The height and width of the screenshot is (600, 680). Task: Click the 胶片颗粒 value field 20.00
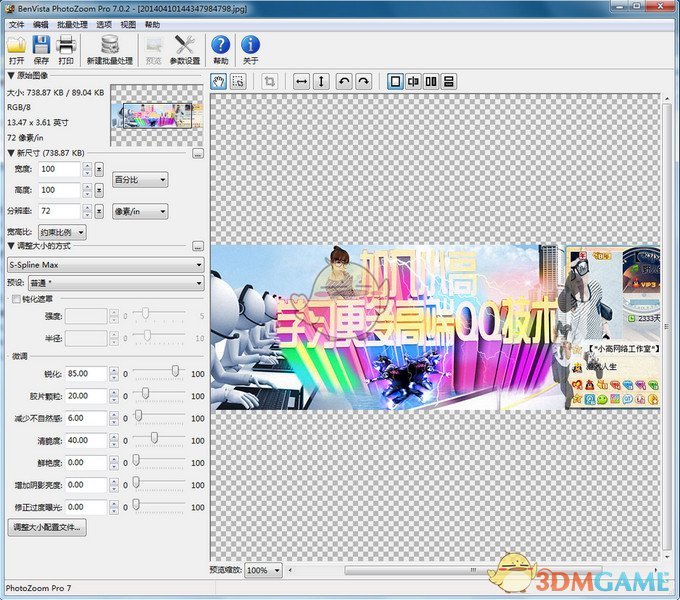tap(86, 396)
